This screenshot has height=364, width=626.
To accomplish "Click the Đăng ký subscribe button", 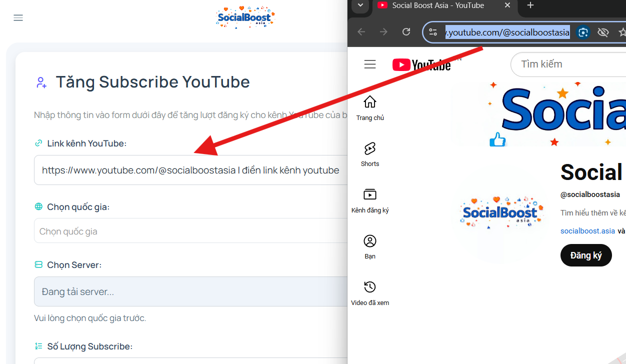I will [586, 255].
